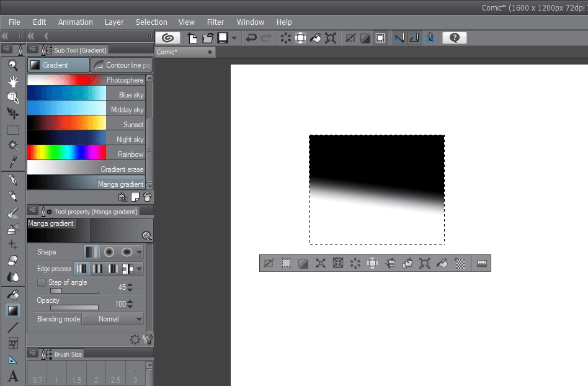Toggle Show selection border in command bar
The width and height of the screenshot is (588, 386).
(x=380, y=38)
